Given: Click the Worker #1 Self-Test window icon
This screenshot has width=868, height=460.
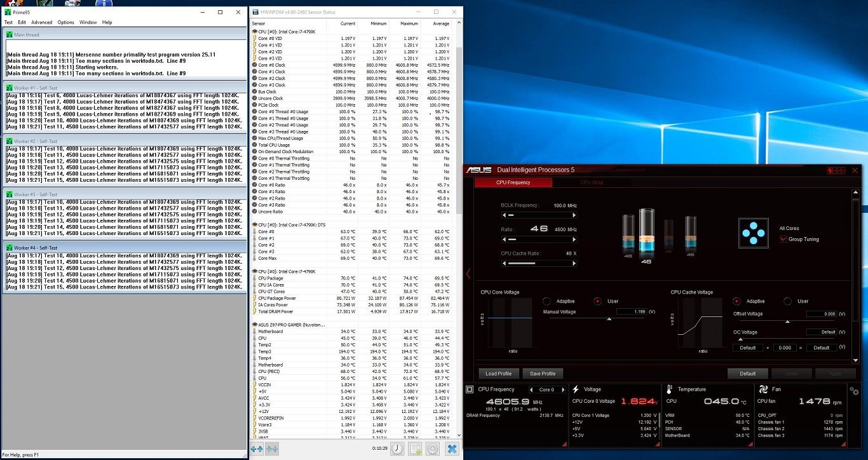Looking at the screenshot, I should 10,88.
